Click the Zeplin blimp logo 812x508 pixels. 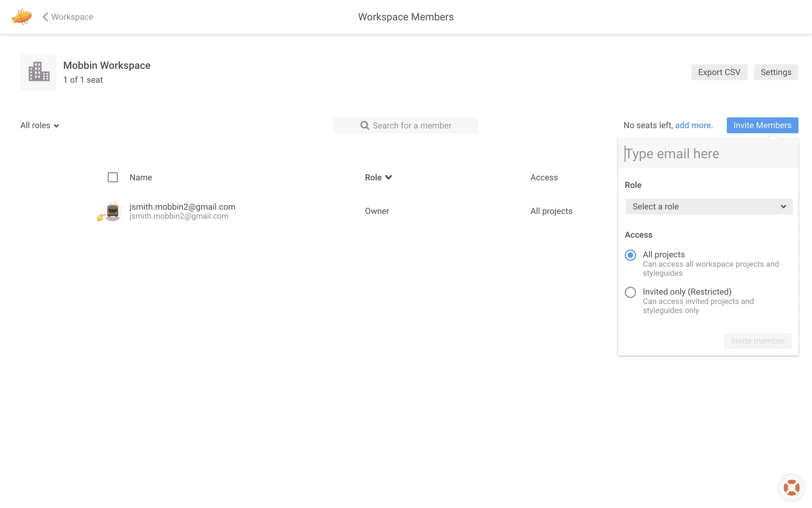point(22,17)
